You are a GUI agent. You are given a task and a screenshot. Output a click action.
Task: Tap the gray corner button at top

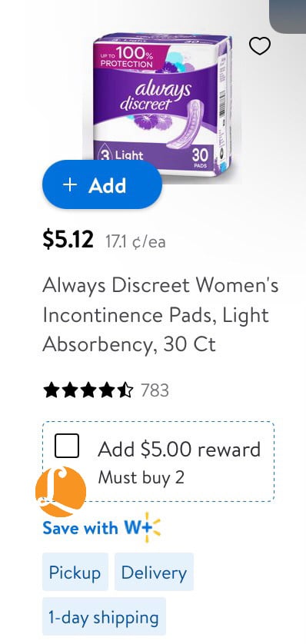click(x=288, y=16)
